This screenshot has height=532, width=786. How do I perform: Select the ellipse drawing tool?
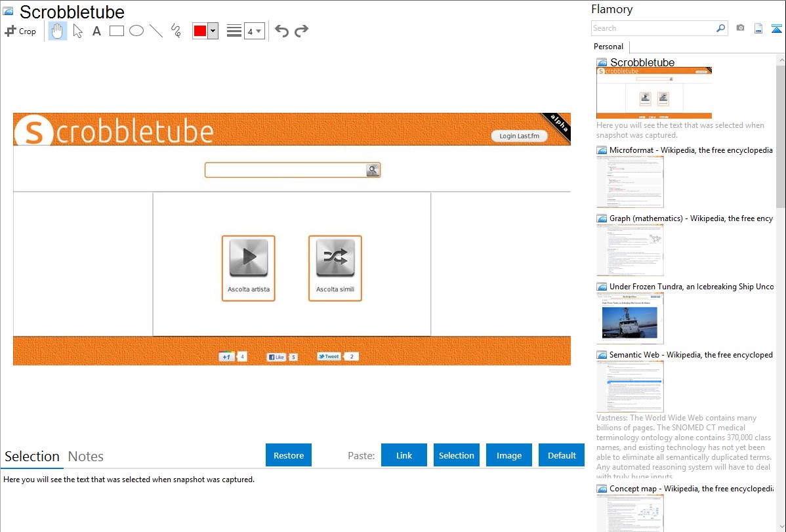coord(136,31)
